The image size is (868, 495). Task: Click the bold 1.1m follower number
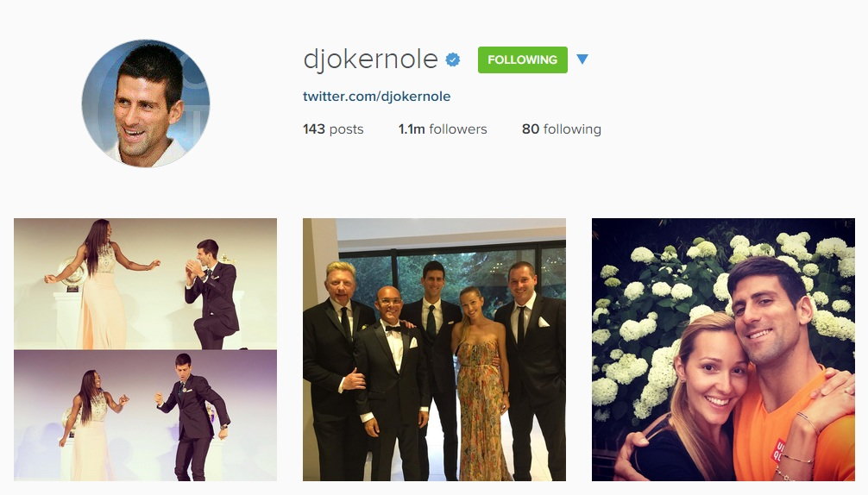(x=412, y=128)
